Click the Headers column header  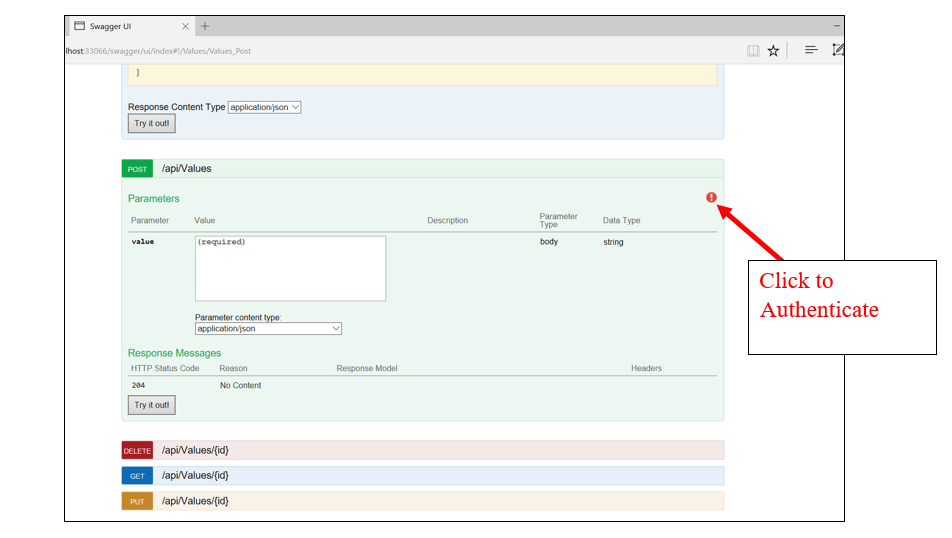click(646, 369)
